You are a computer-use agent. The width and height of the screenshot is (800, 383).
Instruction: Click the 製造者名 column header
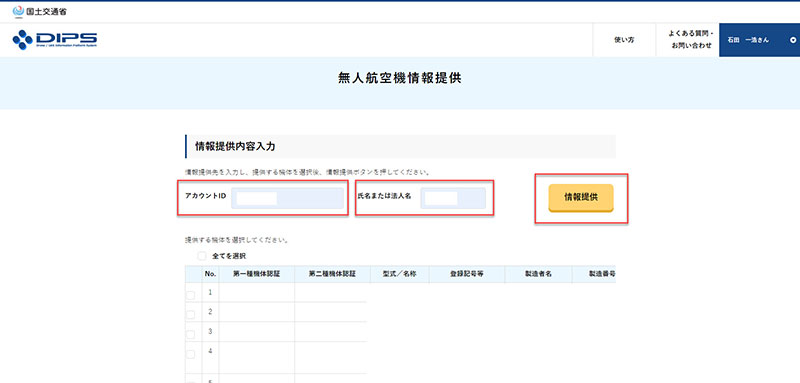point(538,274)
